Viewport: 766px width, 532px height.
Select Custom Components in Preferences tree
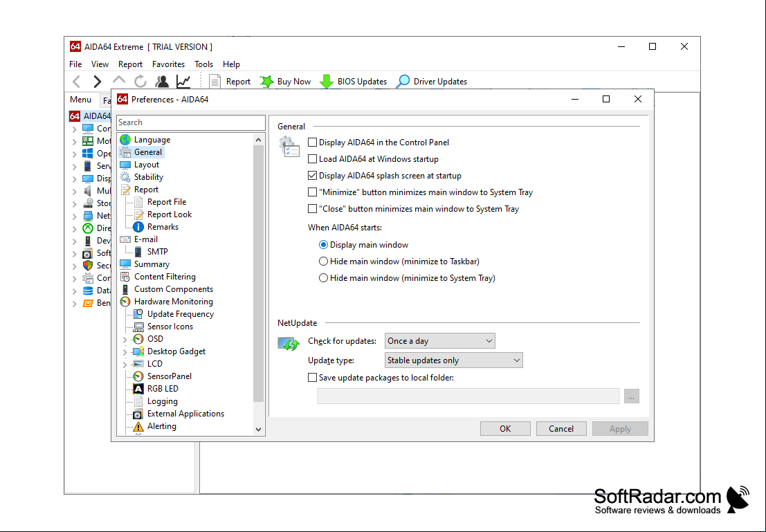tap(174, 289)
